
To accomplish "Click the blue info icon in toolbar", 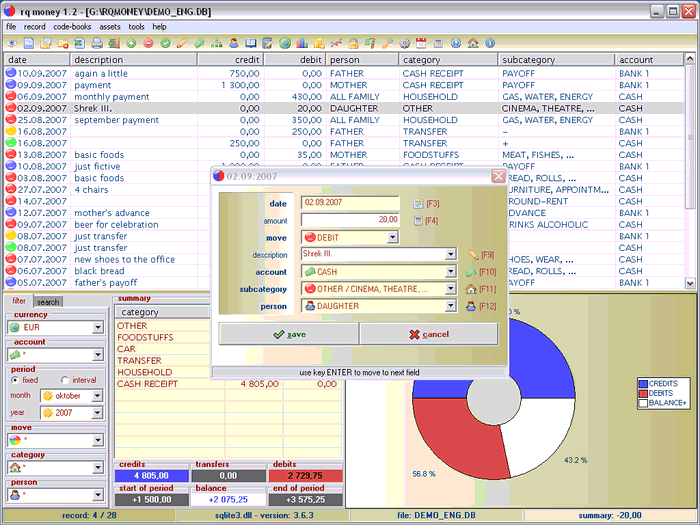I will pos(490,43).
